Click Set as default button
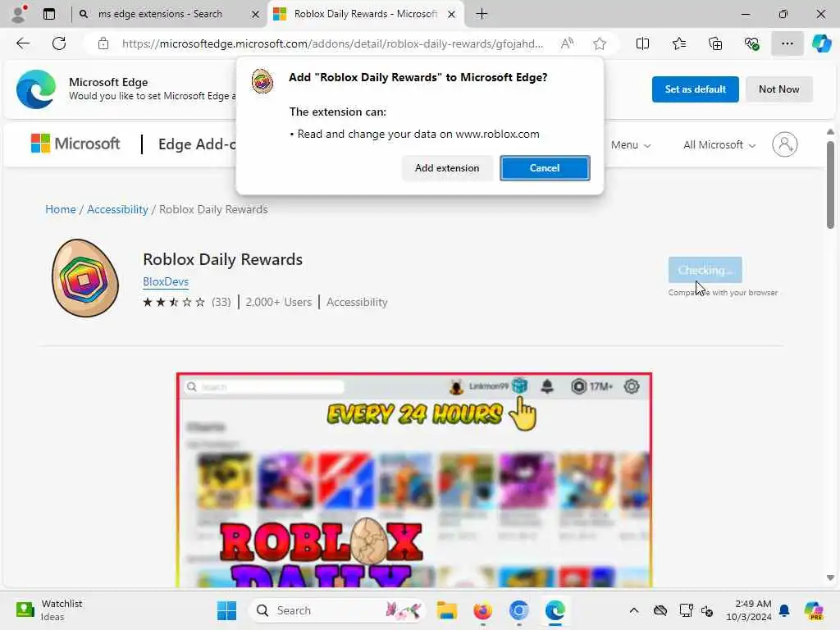The image size is (840, 630). [x=696, y=89]
